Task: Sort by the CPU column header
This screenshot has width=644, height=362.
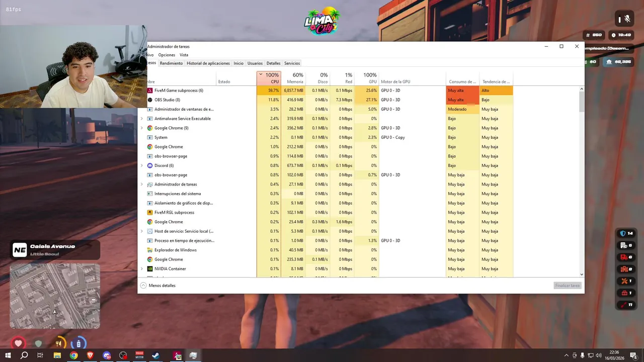Action: 269,78
